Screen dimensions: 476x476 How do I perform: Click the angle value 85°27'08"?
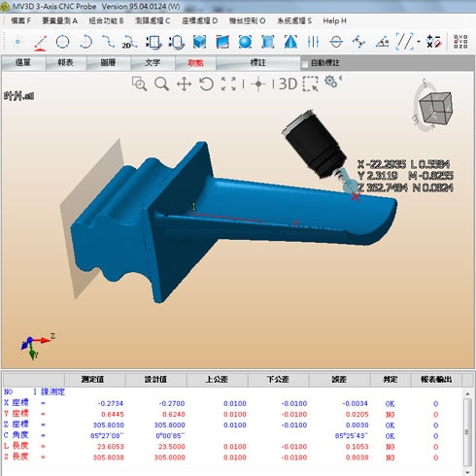[x=107, y=435]
